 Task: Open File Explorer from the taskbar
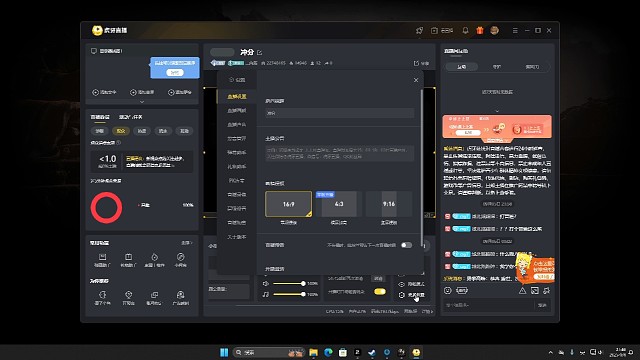(313, 352)
